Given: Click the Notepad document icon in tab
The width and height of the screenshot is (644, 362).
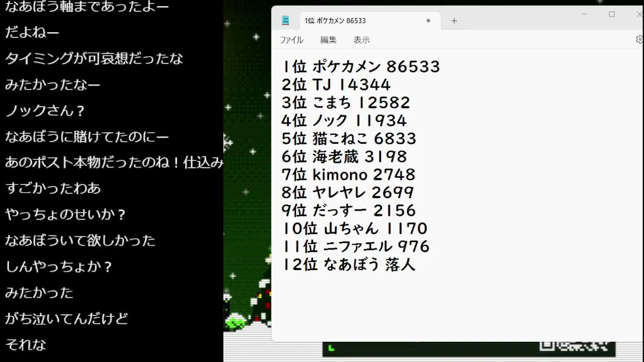Looking at the screenshot, I should [286, 21].
